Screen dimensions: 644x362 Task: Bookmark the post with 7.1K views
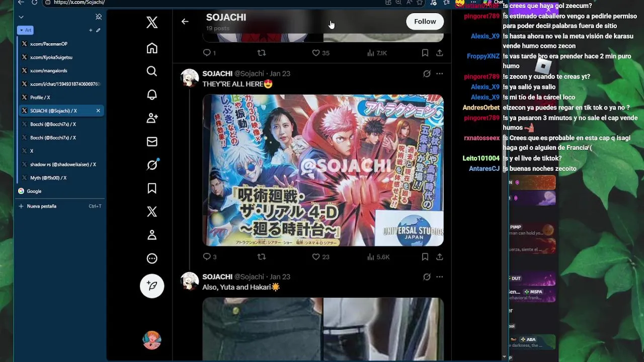click(425, 53)
